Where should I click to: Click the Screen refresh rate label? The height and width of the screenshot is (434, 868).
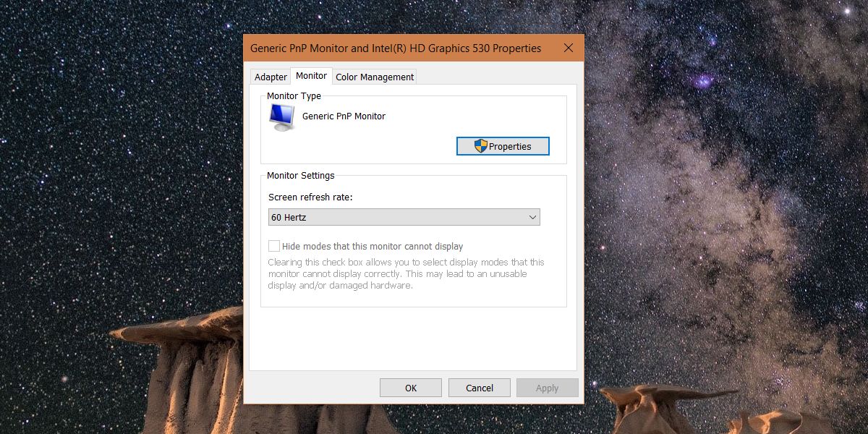click(x=310, y=197)
